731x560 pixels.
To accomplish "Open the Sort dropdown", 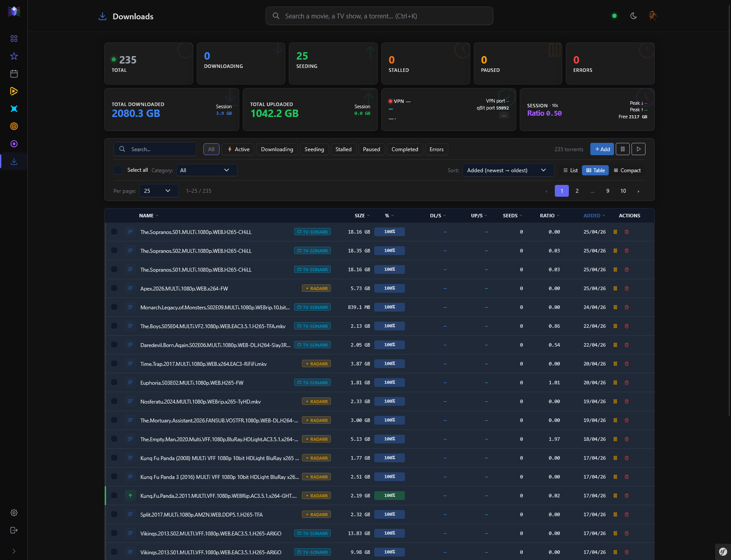I will pyautogui.click(x=508, y=170).
